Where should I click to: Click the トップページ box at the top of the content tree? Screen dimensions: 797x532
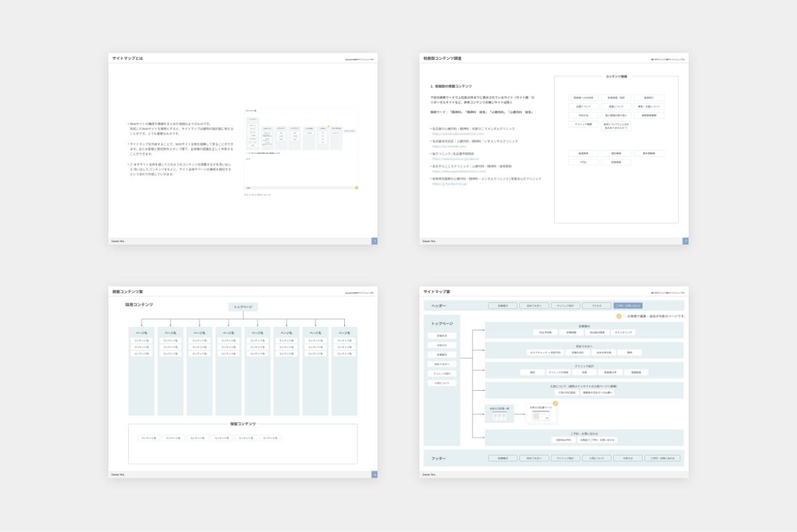[x=243, y=307]
